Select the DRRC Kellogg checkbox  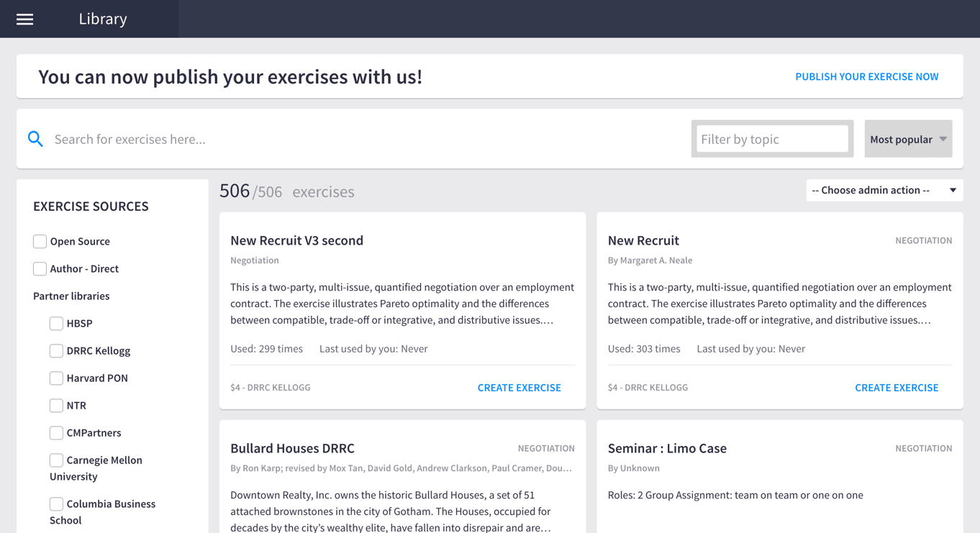click(x=56, y=350)
